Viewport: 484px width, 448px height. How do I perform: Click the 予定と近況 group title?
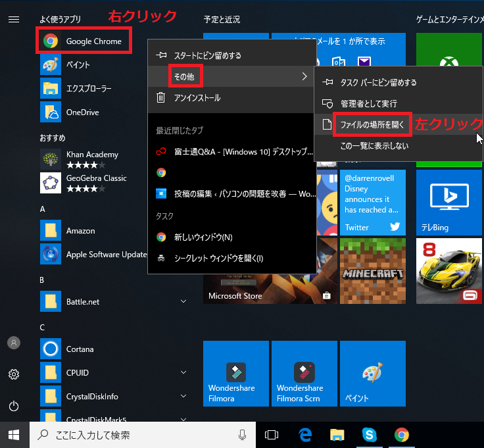(x=222, y=20)
